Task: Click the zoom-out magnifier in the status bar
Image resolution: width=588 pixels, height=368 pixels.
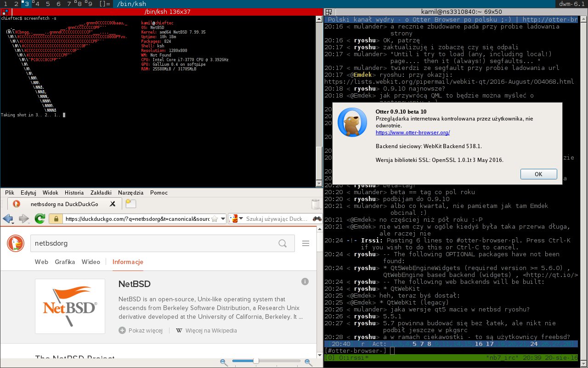Action: pyautogui.click(x=224, y=362)
